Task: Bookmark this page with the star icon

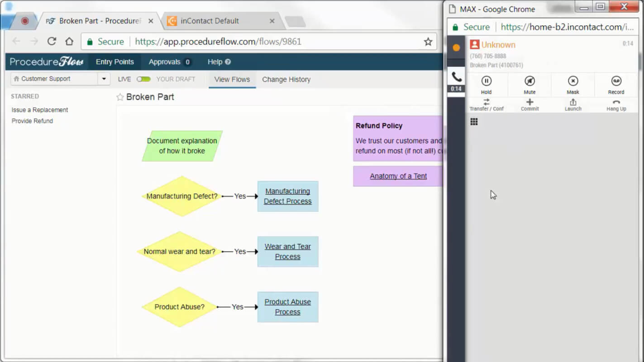Action: coord(428,42)
